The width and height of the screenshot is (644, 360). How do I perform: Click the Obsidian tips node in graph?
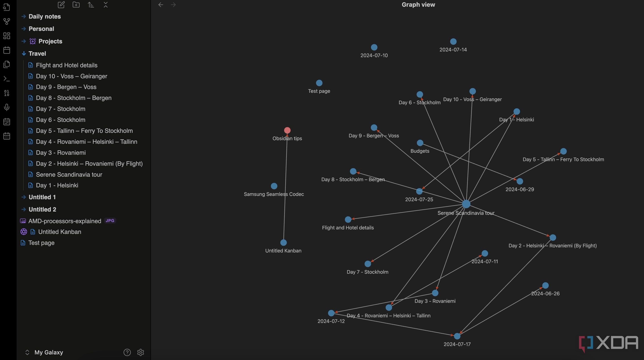click(x=287, y=130)
